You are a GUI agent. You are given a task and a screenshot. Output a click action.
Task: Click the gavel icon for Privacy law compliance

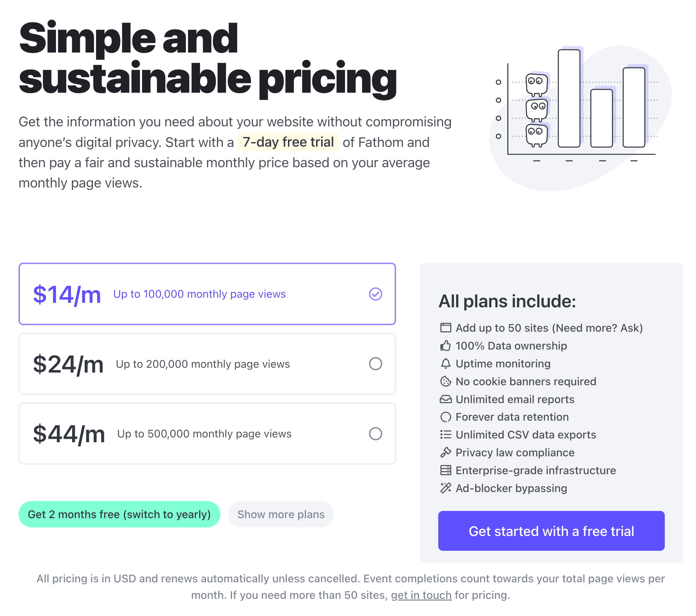point(445,453)
